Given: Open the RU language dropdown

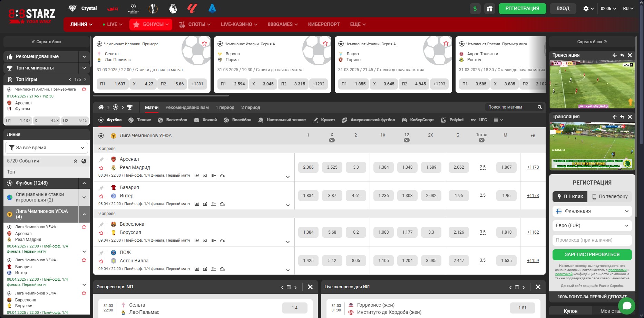Looking at the screenshot, I should [x=628, y=9].
